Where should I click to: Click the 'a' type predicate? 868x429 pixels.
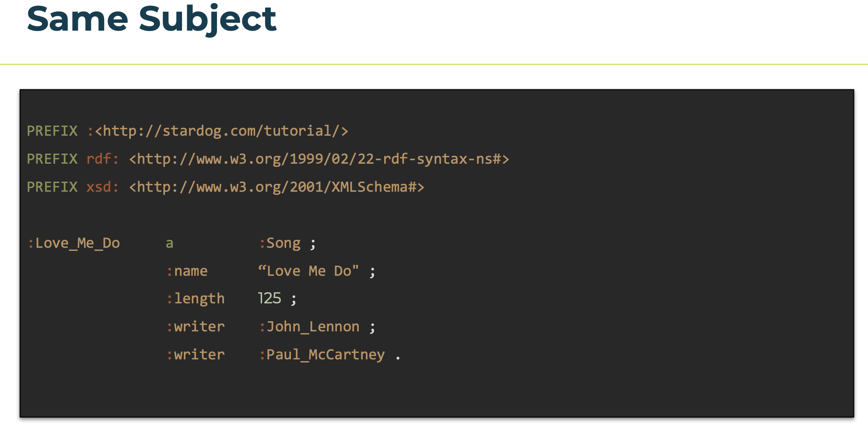[x=170, y=243]
